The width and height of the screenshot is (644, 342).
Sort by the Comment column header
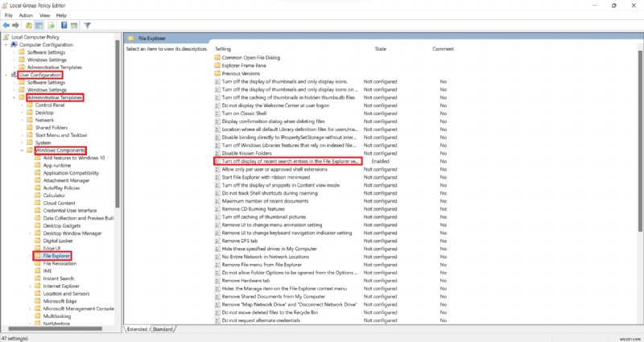coord(443,49)
